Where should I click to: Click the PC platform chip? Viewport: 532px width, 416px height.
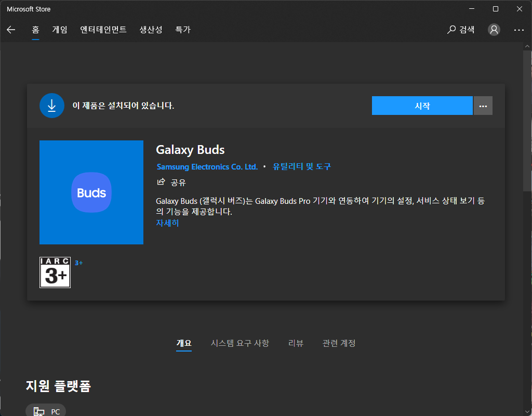tap(46, 411)
